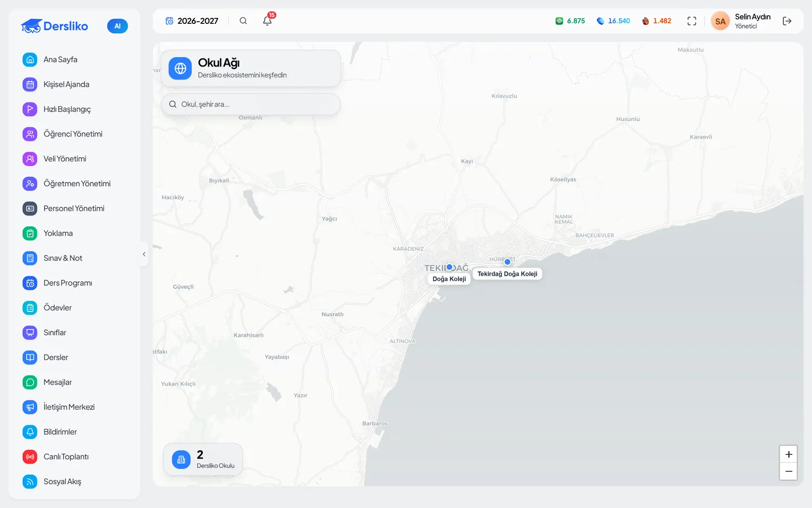Zoom out on the map

point(789,472)
